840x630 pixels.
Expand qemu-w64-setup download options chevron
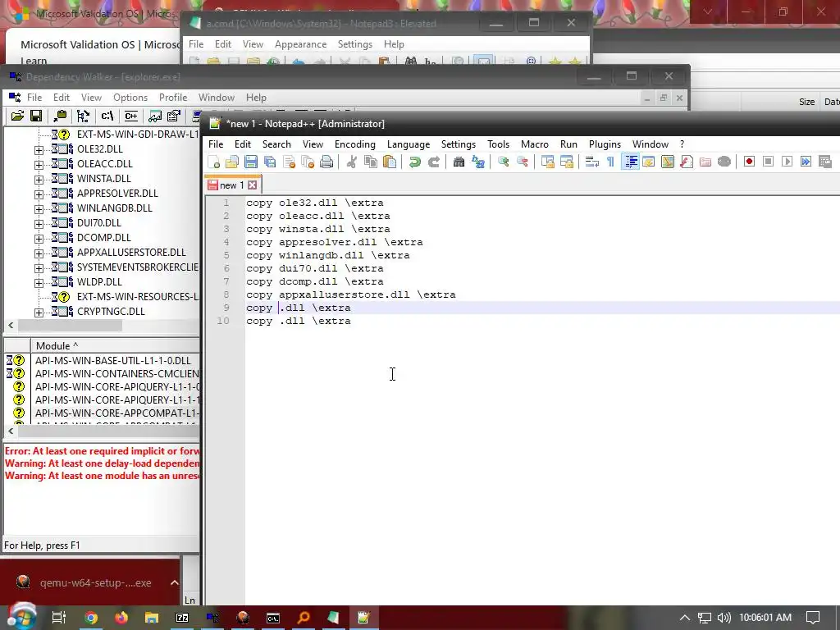point(174,582)
